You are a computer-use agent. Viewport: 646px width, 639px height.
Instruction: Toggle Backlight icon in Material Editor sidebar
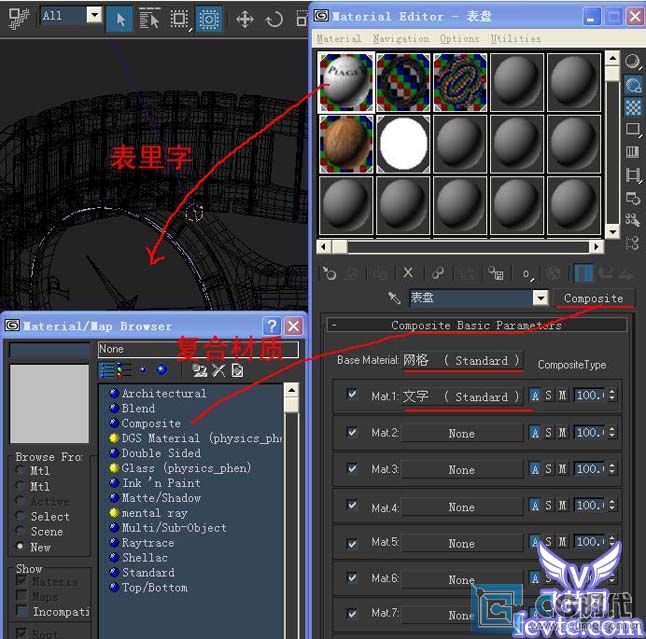(632, 85)
